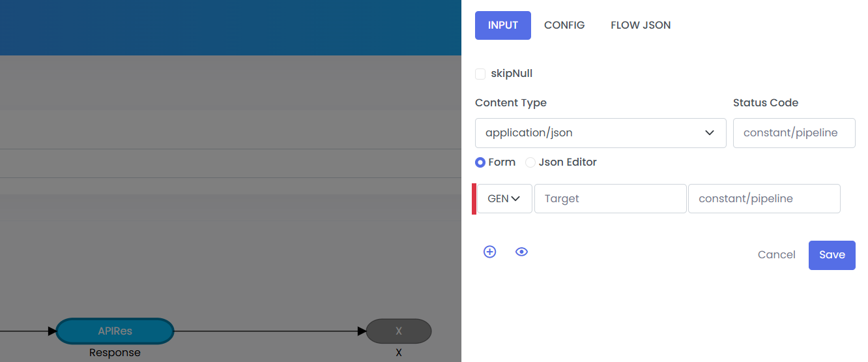Click the Cancel link
The image size is (868, 362).
(776, 255)
